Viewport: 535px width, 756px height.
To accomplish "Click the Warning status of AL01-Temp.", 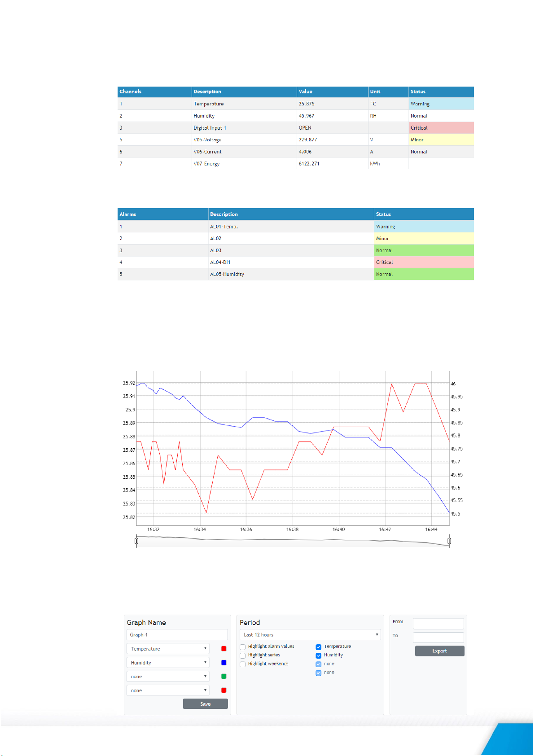I will [x=424, y=227].
